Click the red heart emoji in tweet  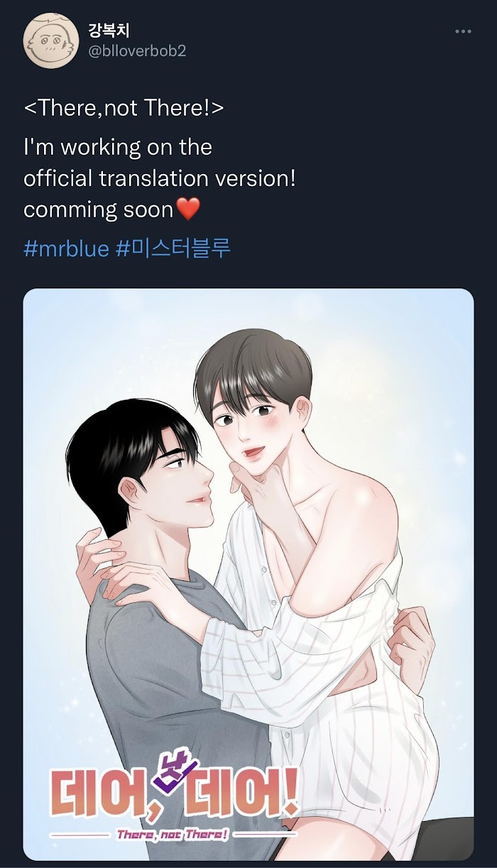point(188,210)
